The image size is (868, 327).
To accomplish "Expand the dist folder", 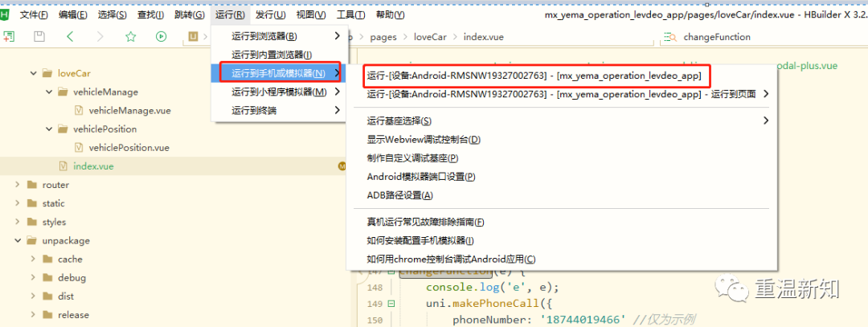I will coord(33,296).
